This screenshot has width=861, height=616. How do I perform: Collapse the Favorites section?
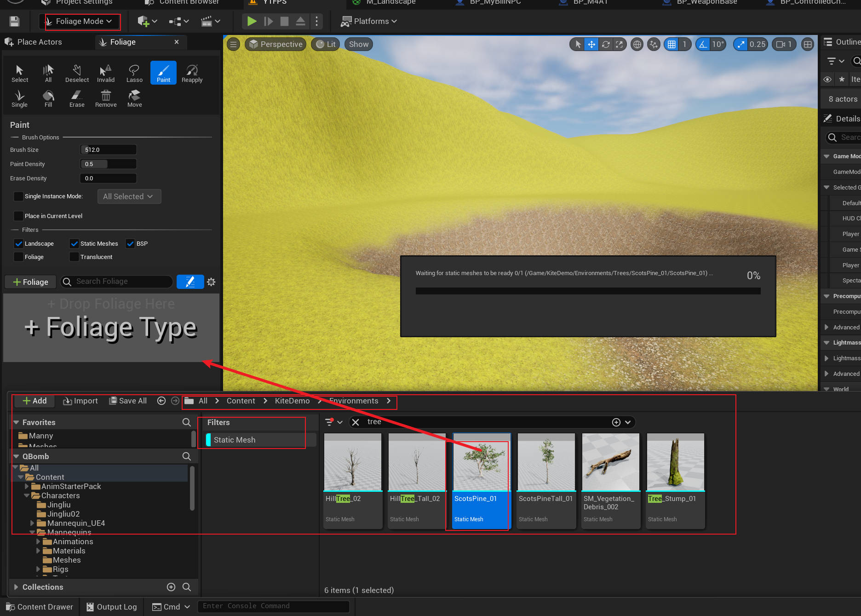click(17, 422)
